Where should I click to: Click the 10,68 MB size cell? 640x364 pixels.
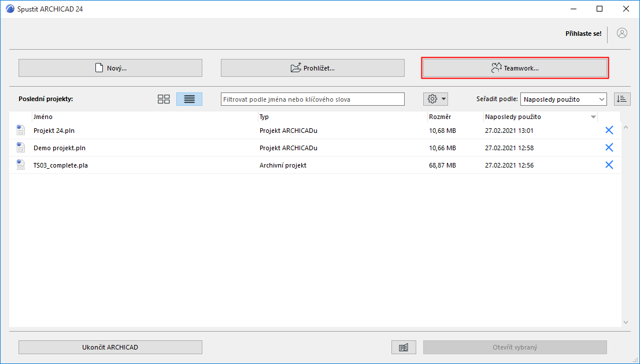pyautogui.click(x=442, y=131)
